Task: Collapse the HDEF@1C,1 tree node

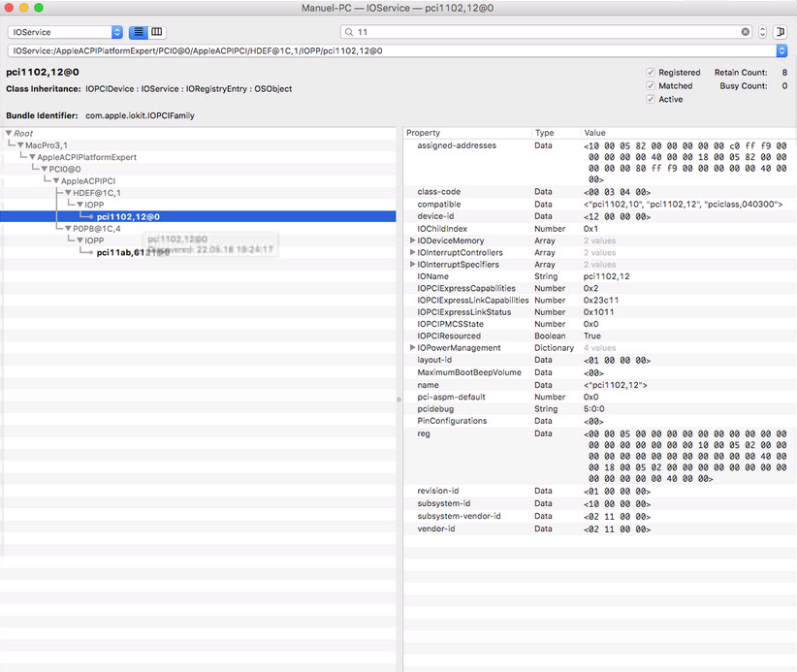Action: pyautogui.click(x=68, y=193)
